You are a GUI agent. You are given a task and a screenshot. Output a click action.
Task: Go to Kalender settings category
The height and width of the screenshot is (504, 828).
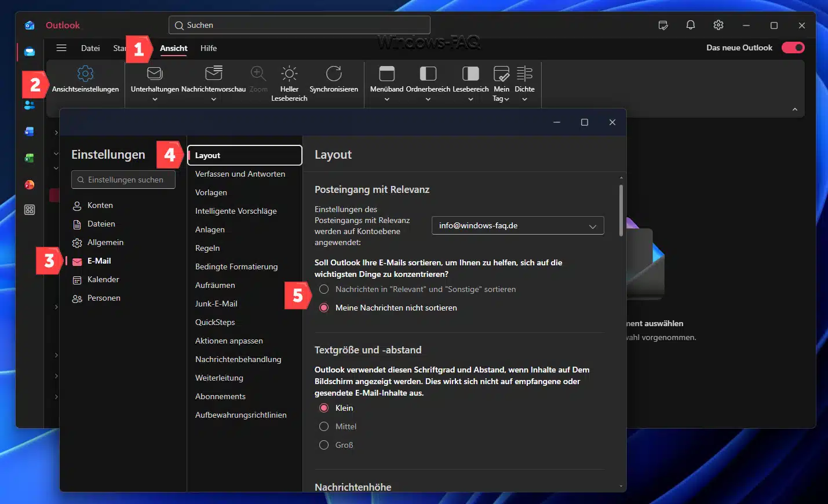click(x=103, y=279)
